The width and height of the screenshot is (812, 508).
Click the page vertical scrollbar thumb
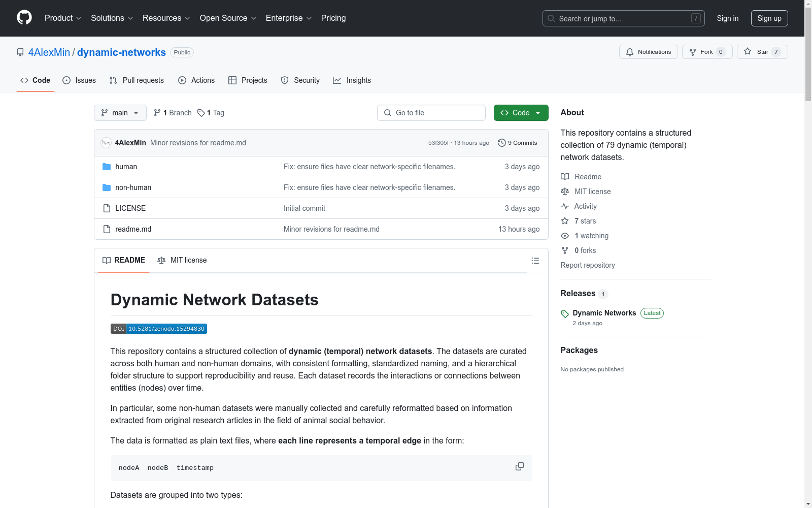(x=808, y=53)
